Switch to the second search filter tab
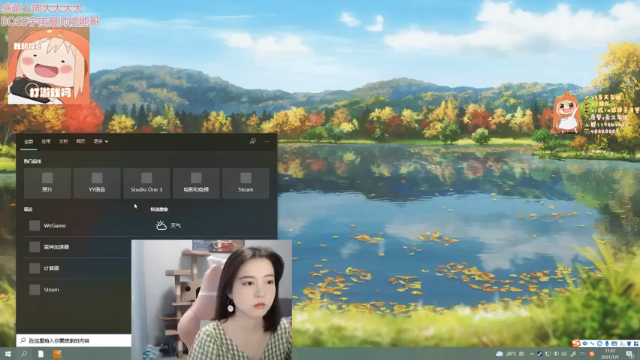The image size is (640, 360). click(46, 141)
